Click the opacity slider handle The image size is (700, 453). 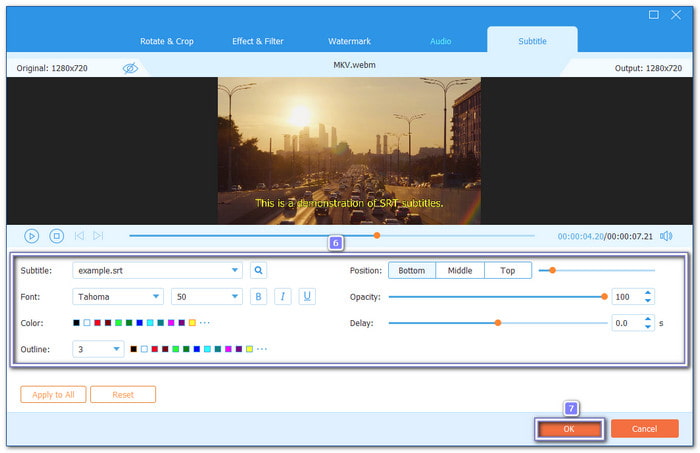(x=604, y=296)
